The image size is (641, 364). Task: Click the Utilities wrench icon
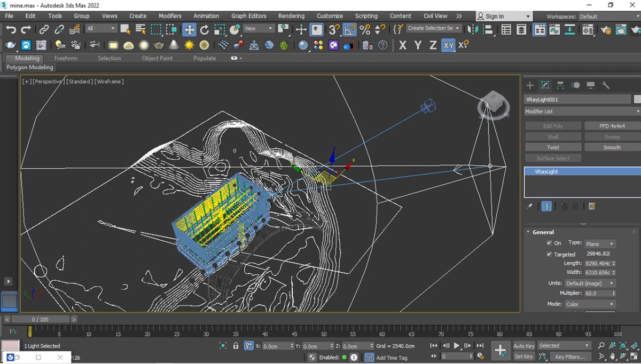tap(605, 85)
